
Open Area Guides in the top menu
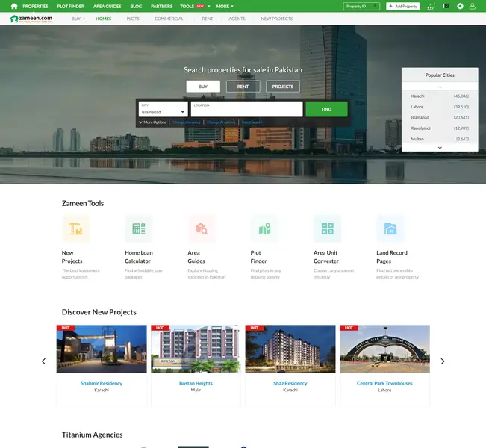[108, 6]
